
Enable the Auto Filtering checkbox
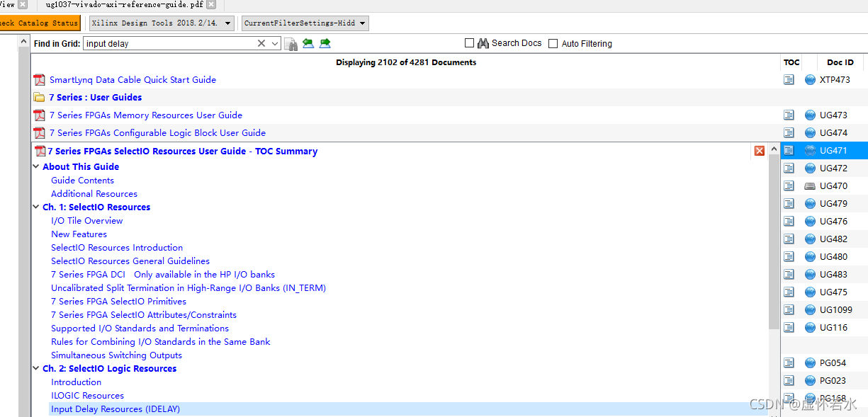point(553,43)
